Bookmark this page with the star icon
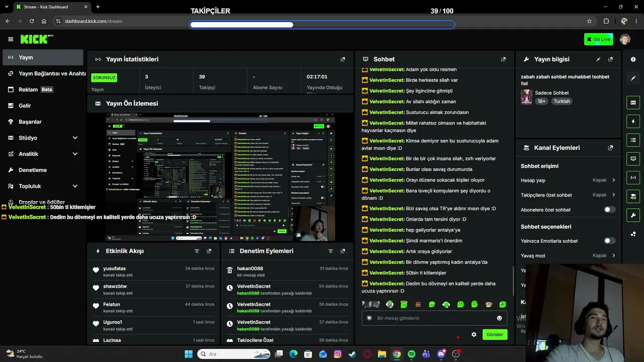Viewport: 644px width, 362px height. tap(589, 21)
